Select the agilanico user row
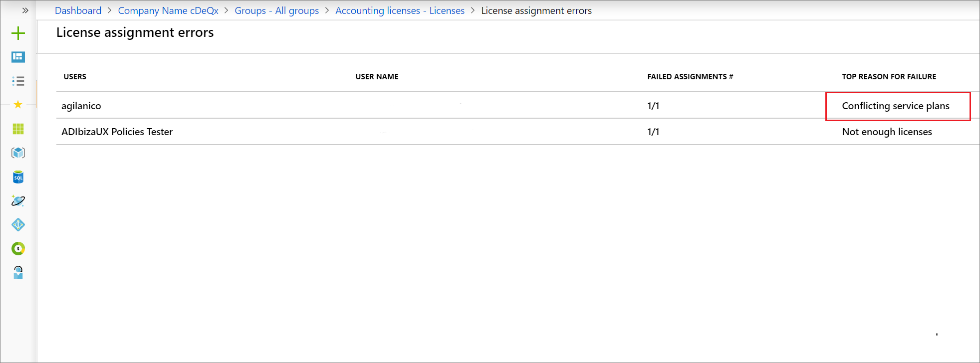 [x=518, y=105]
